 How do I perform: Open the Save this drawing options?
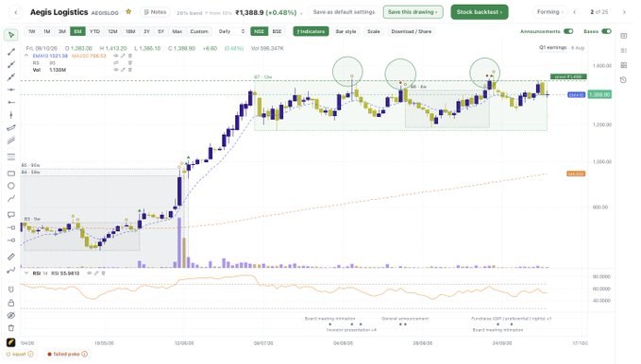coord(413,12)
